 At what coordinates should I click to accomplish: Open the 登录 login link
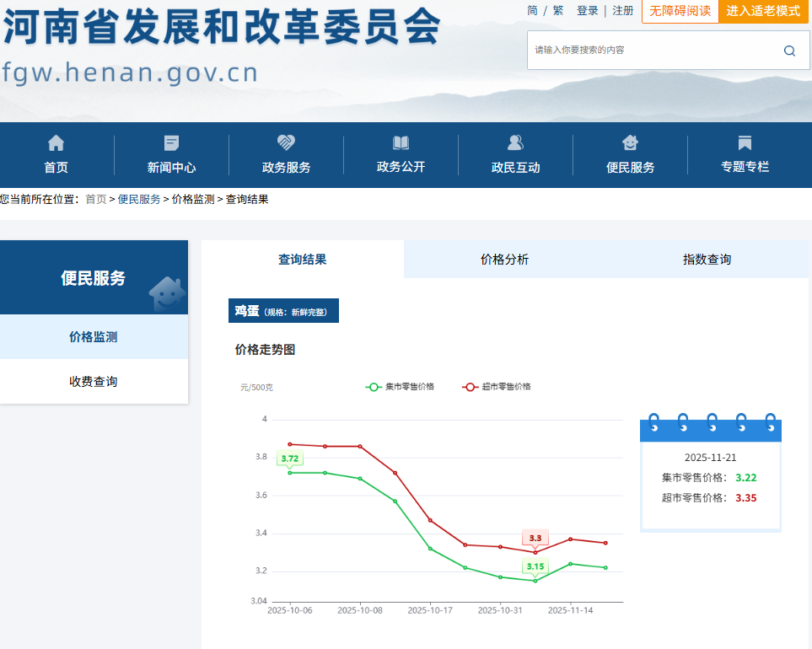click(587, 11)
